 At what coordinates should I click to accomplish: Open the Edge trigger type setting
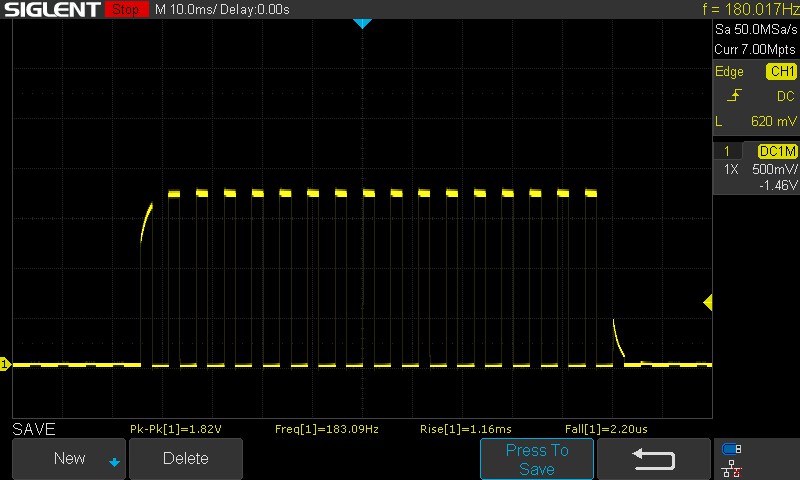pyautogui.click(x=729, y=72)
